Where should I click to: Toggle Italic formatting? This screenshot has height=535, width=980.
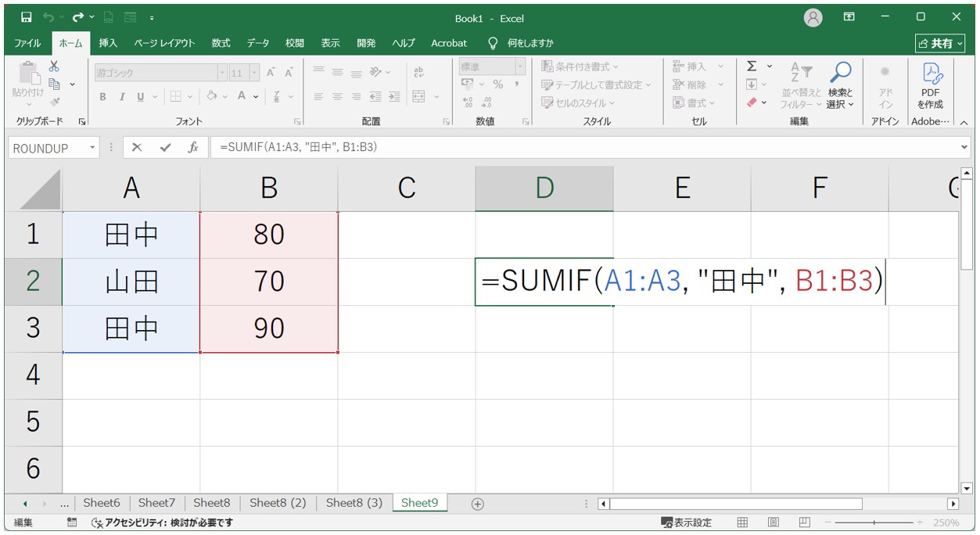[x=122, y=97]
